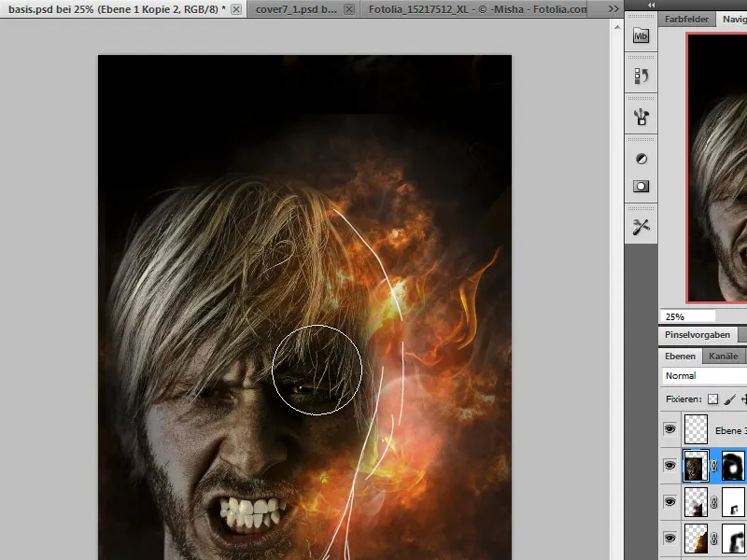Click the Navigator zoom field showing 25%
747x560 pixels.
point(687,316)
